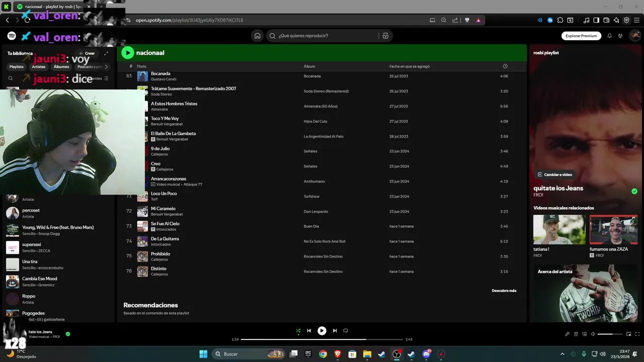Click the play button in player bar

click(x=322, y=331)
